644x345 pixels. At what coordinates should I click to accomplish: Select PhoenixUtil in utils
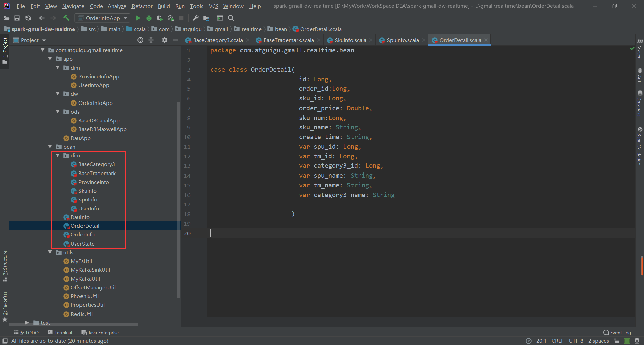85,296
